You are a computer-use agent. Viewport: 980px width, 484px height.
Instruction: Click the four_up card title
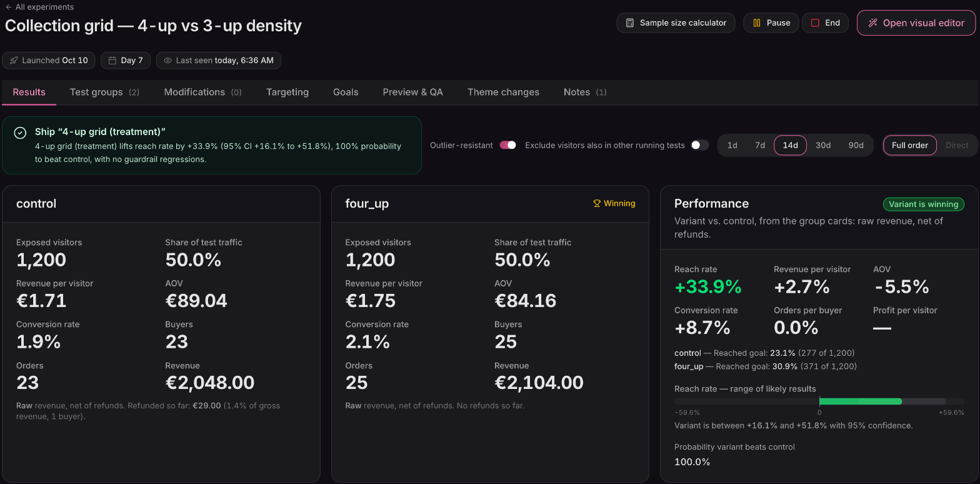point(367,204)
